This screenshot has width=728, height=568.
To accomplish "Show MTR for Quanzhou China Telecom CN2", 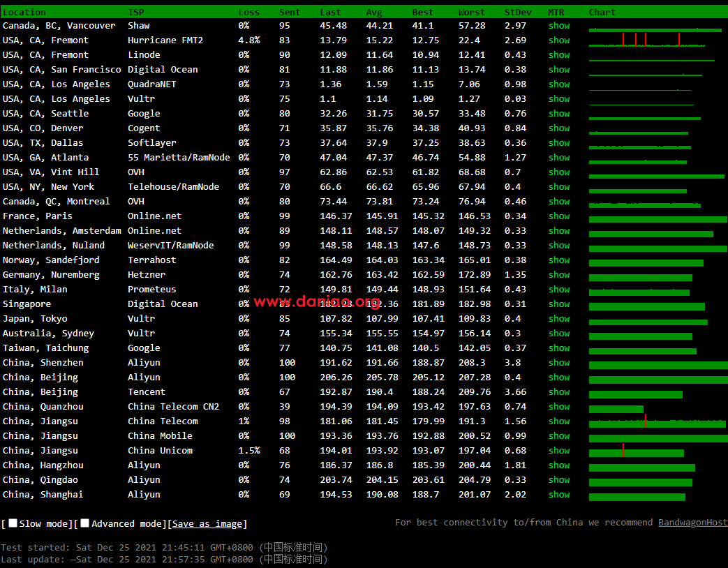I will [559, 407].
